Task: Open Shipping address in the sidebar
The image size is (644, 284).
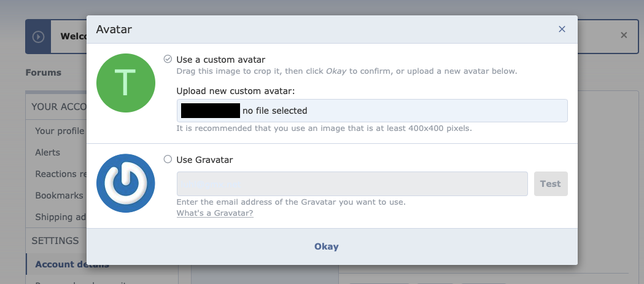Action: point(60,217)
